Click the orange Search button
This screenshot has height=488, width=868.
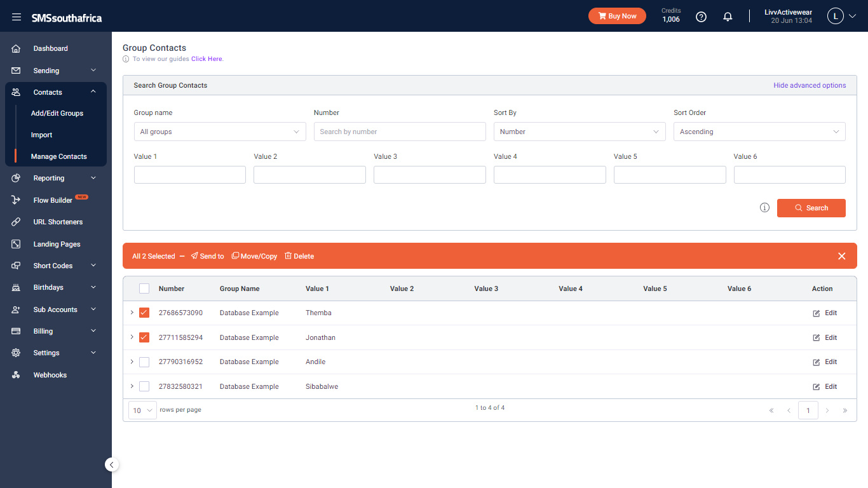click(x=811, y=208)
